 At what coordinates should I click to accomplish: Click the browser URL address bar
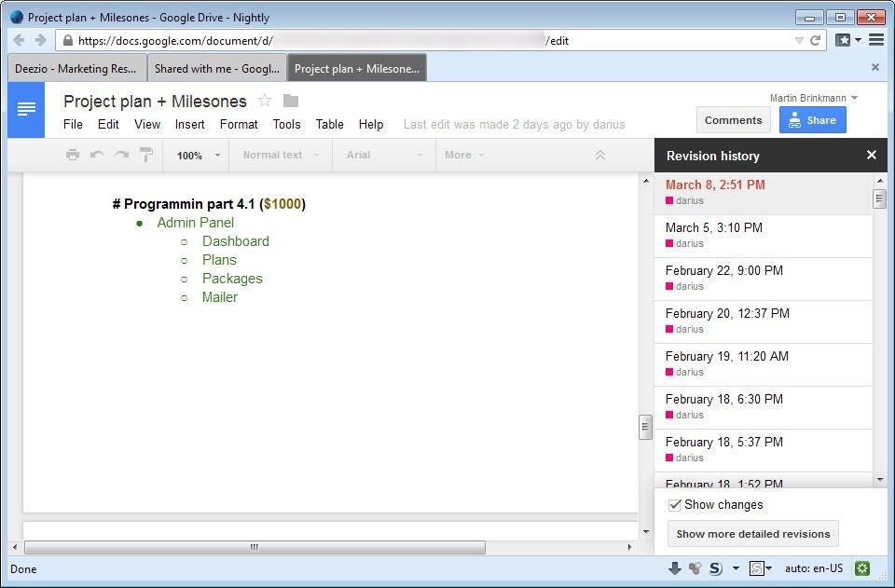coord(420,40)
